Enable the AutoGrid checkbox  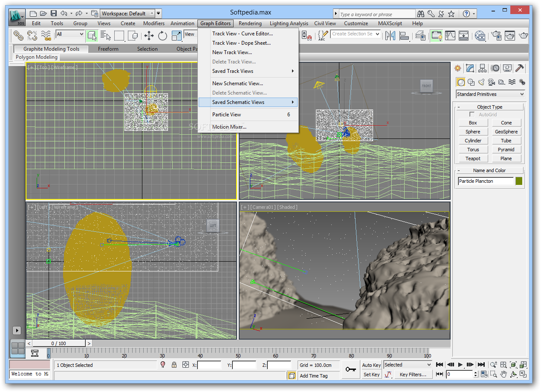coord(472,115)
